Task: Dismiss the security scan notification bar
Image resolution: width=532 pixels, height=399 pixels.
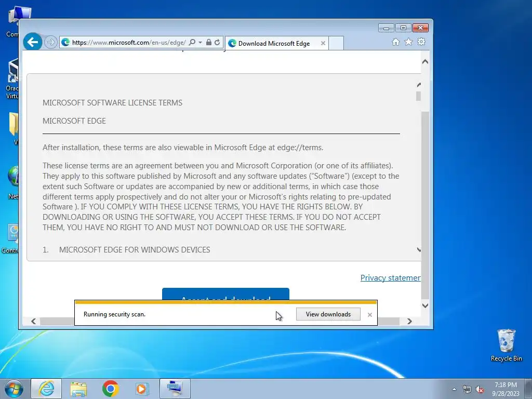Action: (x=370, y=315)
